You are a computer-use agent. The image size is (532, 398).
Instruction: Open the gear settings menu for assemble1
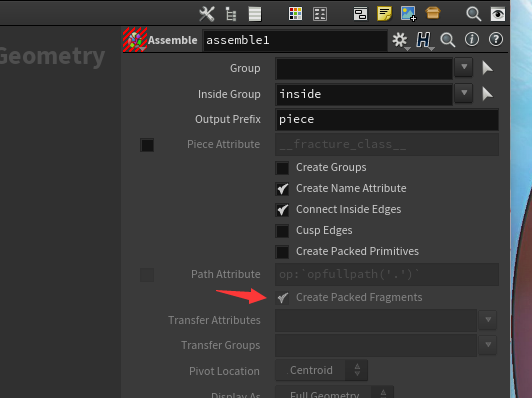click(400, 40)
